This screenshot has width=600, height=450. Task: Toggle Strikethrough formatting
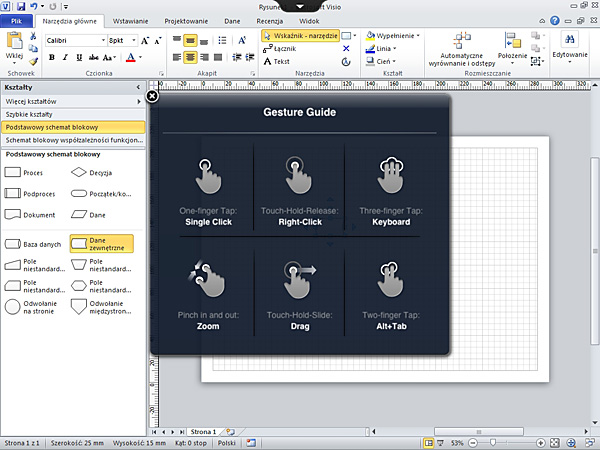(93, 57)
